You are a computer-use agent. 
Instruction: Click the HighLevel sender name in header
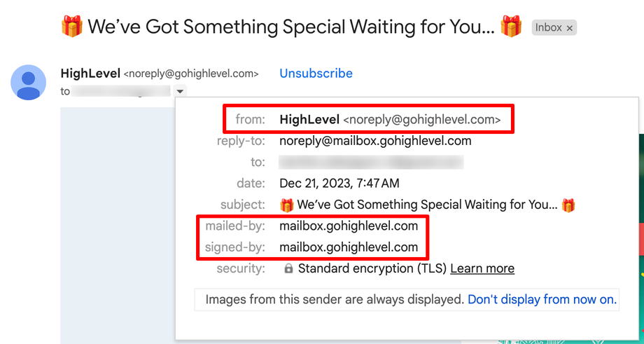coord(90,73)
